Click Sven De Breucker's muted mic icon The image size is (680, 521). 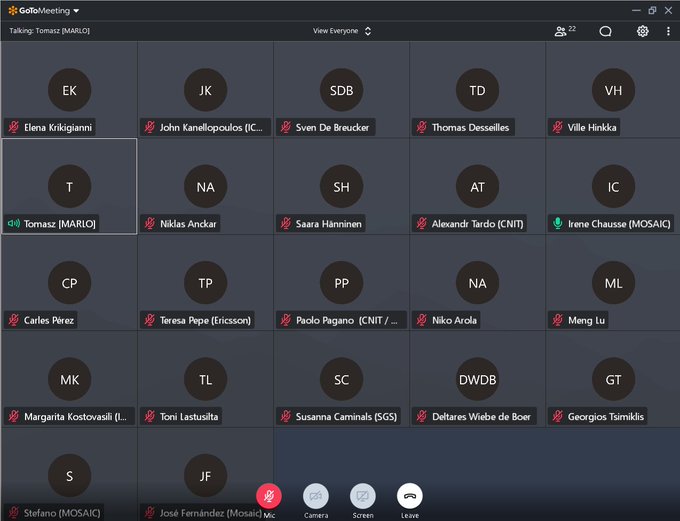coord(286,127)
